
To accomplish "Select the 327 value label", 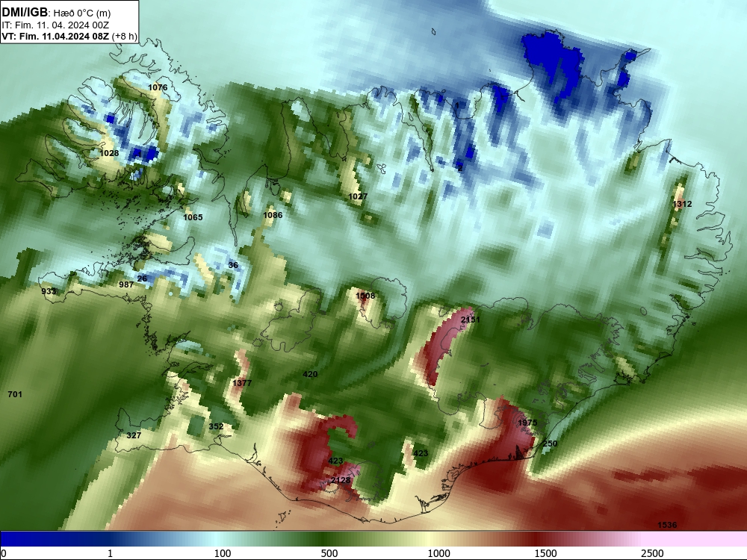I will pyautogui.click(x=134, y=435).
